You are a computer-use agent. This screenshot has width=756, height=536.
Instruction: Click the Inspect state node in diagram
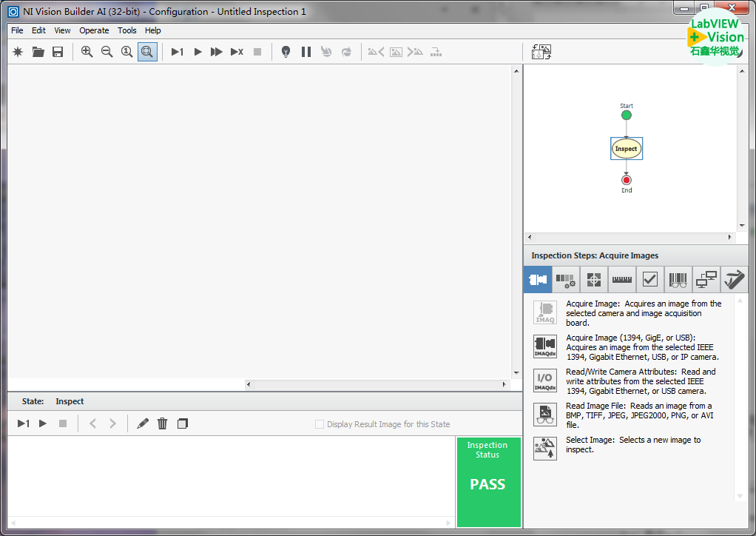tap(626, 149)
